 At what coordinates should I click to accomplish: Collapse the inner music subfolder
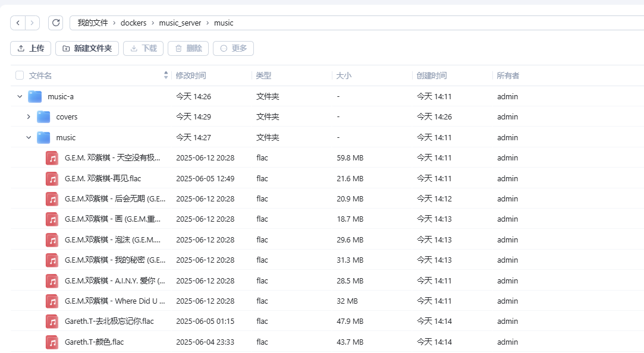pyautogui.click(x=28, y=137)
